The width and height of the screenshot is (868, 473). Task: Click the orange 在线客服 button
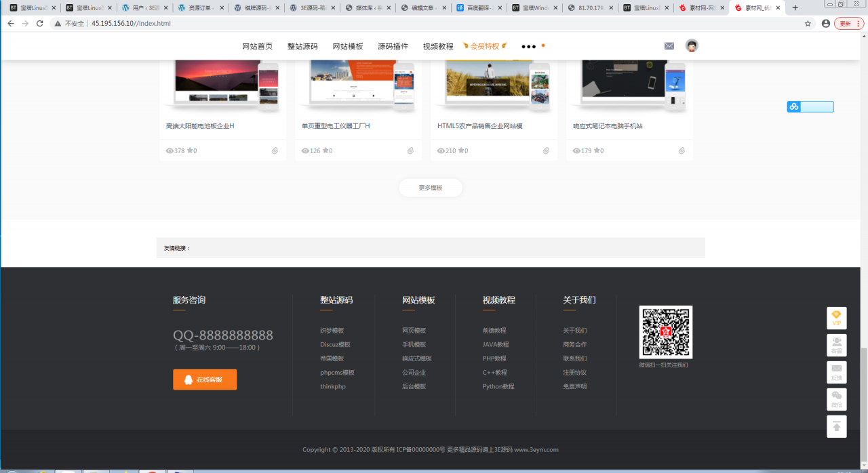[204, 379]
